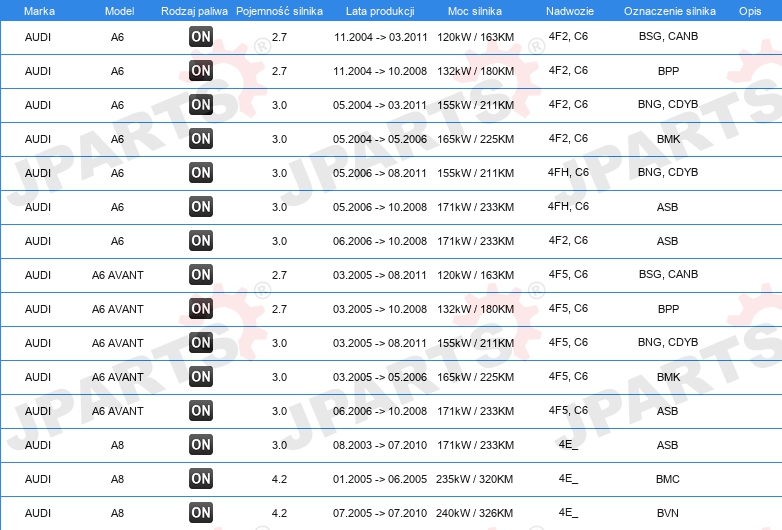Click the ON icon in the A8 BVN row
Screen dimensions: 782x530
(201, 512)
